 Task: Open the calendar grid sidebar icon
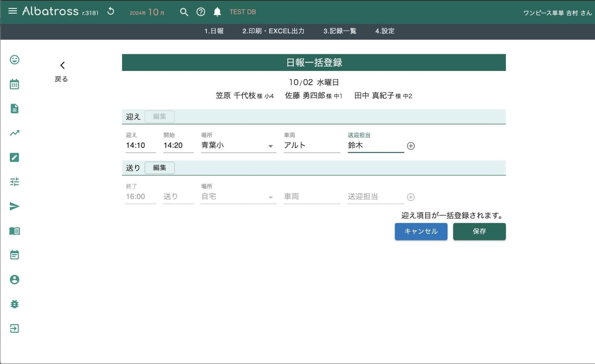14,84
